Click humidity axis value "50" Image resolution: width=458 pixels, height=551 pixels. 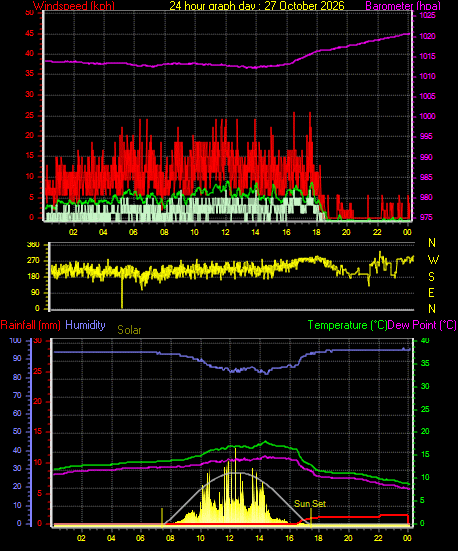point(17,432)
